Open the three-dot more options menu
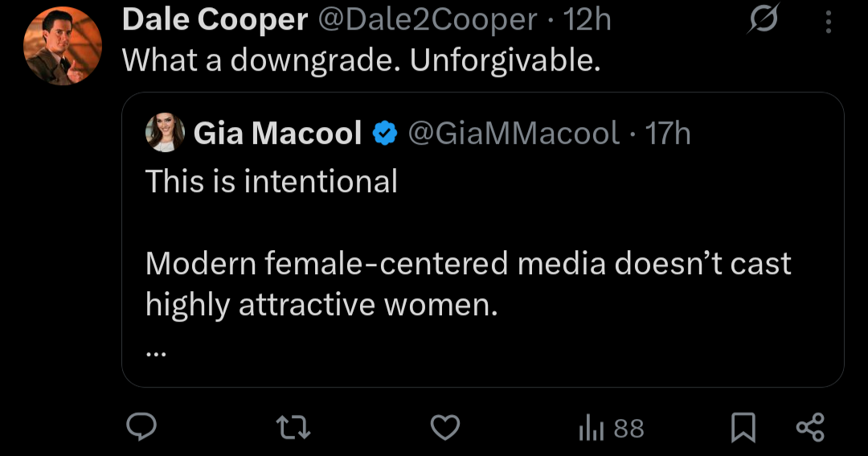 [829, 22]
